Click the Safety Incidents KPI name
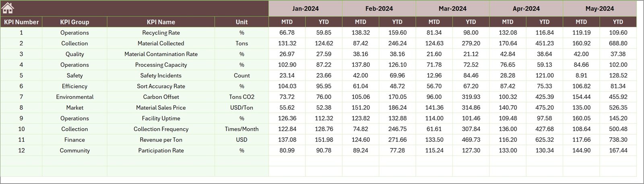The height and width of the screenshot is (184, 644). tap(161, 76)
